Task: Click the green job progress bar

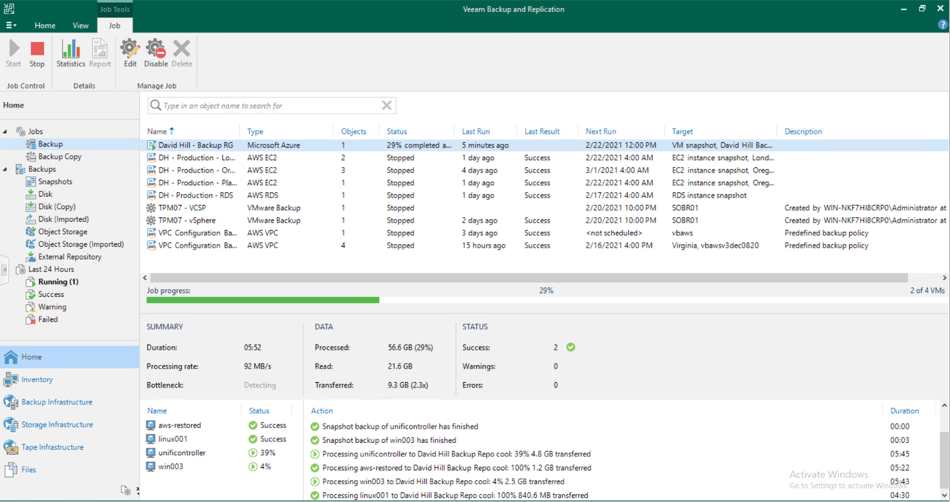Action: coord(262,300)
